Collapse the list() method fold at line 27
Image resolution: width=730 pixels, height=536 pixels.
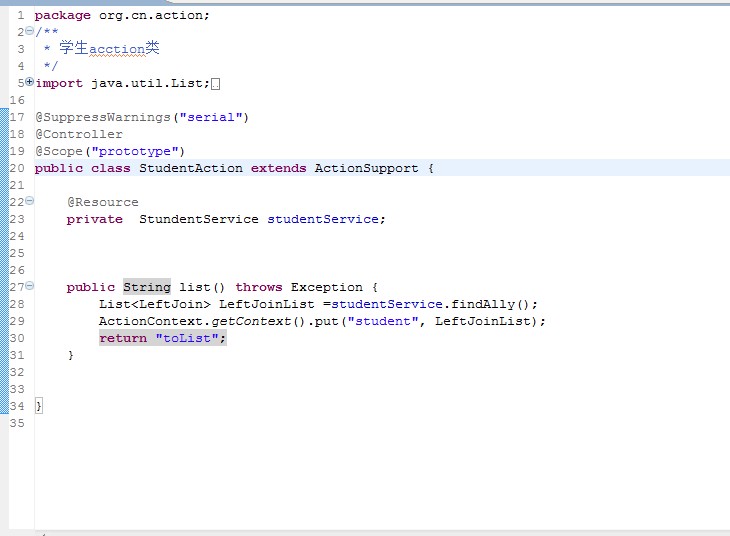pyautogui.click(x=29, y=285)
